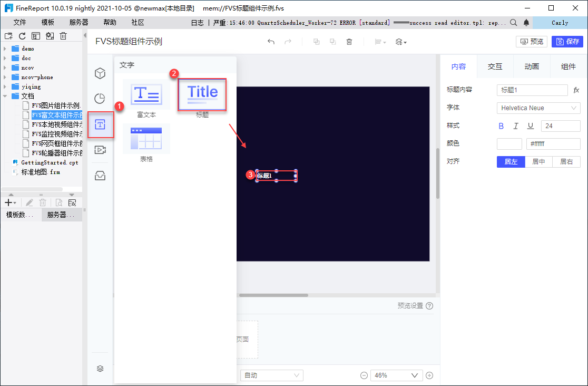Screen dimensions: 588x386
Task: Click the 预览 preview button
Action: click(x=532, y=41)
